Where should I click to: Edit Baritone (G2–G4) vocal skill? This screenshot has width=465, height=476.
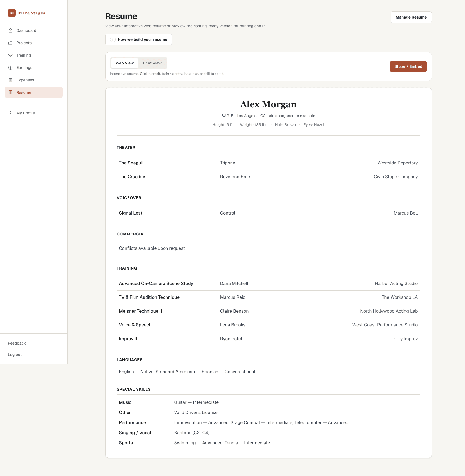click(192, 433)
